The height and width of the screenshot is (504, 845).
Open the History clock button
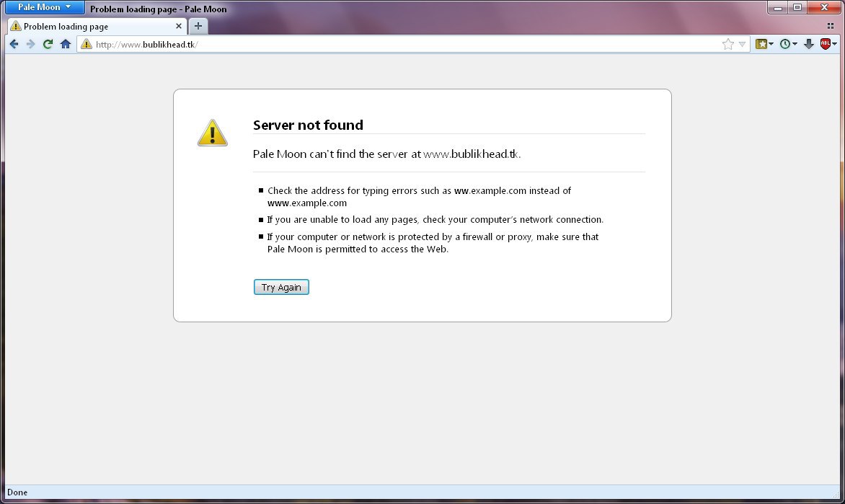[x=785, y=44]
